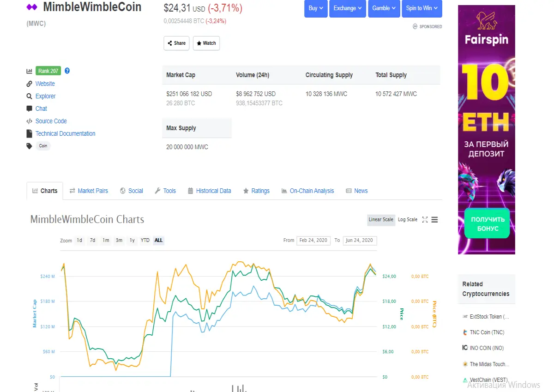
Task: Click the MimbleWimbleCoin purple logo icon
Action: click(x=32, y=7)
